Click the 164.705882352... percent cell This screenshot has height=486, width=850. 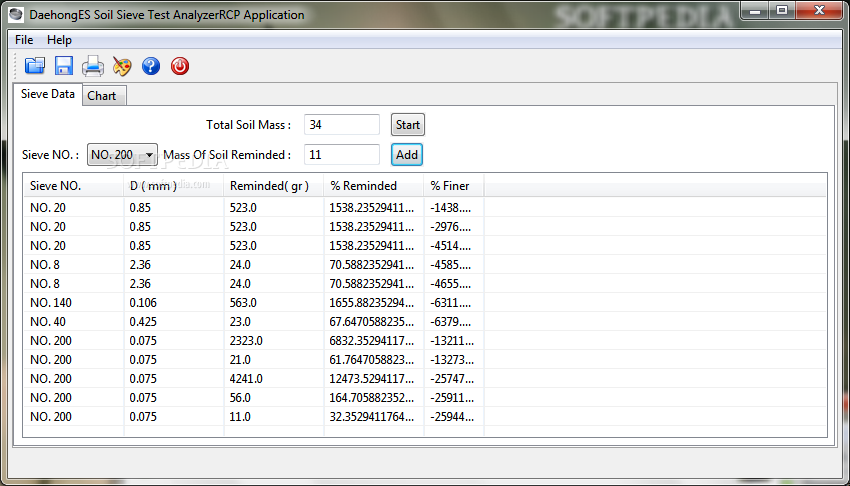(374, 398)
